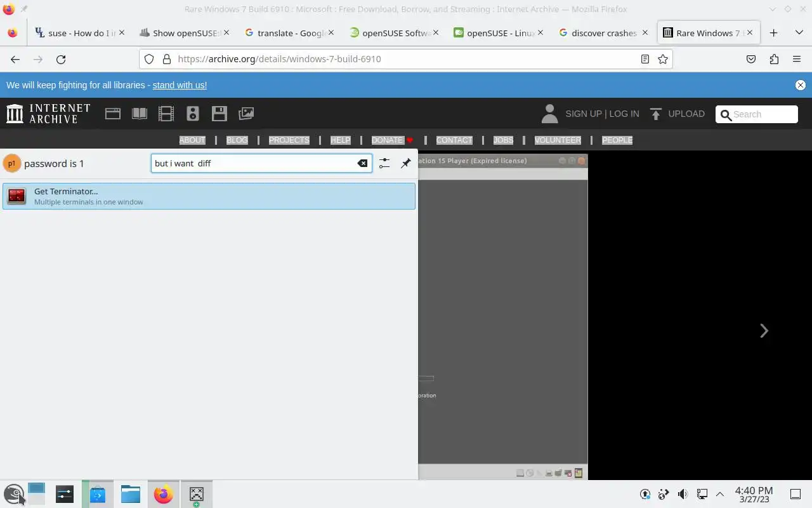Click the UPLOAD button
The height and width of the screenshot is (508, 812).
point(678,114)
